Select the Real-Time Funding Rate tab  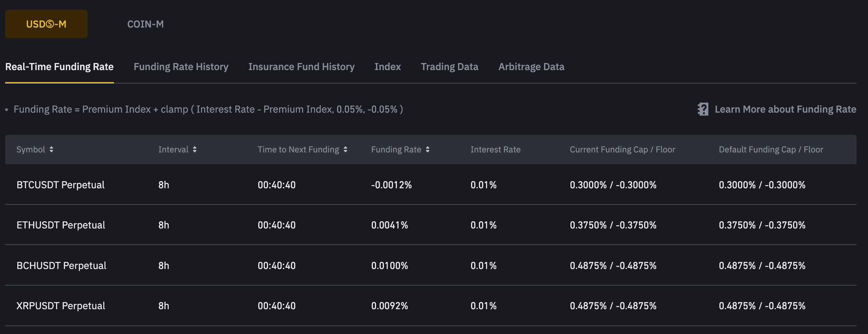click(59, 67)
